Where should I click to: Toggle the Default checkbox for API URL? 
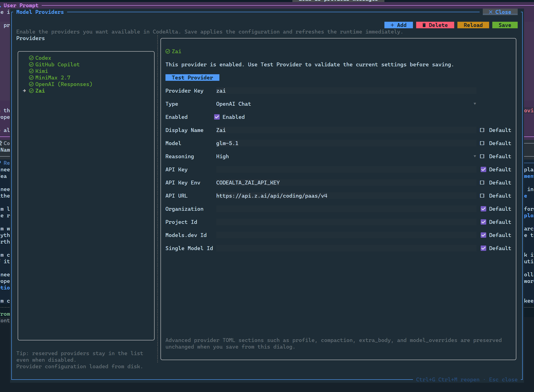[x=482, y=196]
